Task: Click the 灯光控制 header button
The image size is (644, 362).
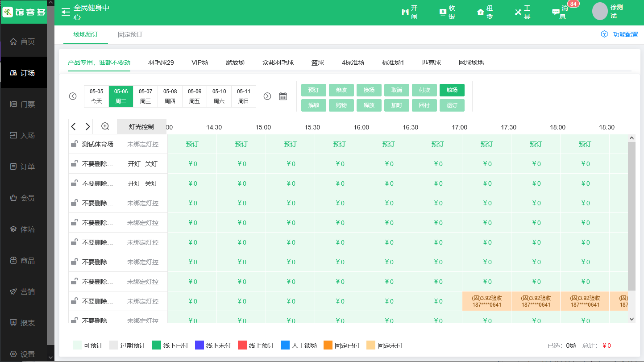Action: [142, 127]
